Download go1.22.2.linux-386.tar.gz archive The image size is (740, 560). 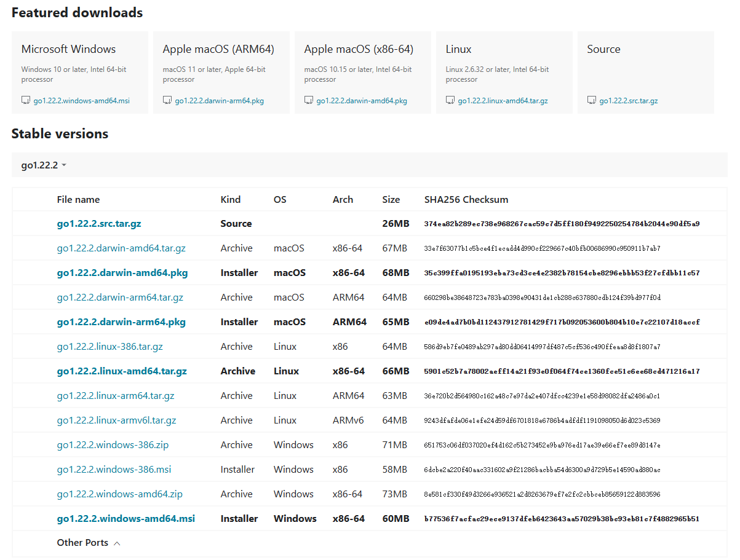coord(110,347)
